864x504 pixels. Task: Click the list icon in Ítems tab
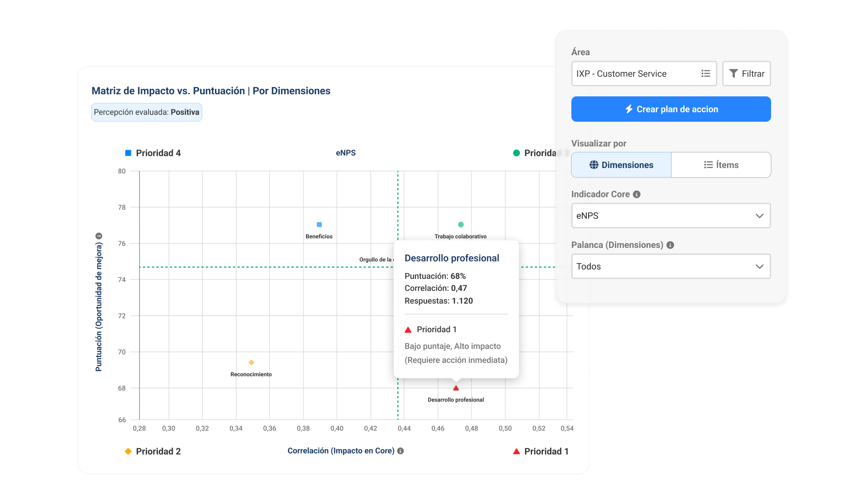[708, 165]
